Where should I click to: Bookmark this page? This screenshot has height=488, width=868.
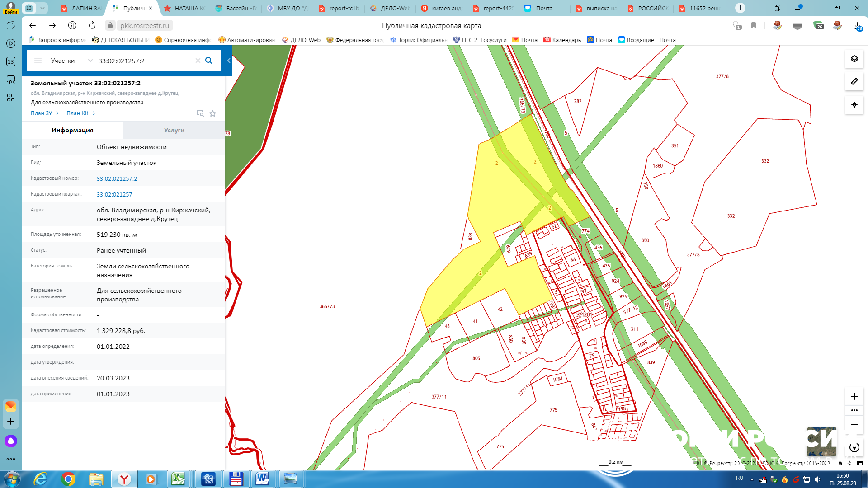pos(754,25)
